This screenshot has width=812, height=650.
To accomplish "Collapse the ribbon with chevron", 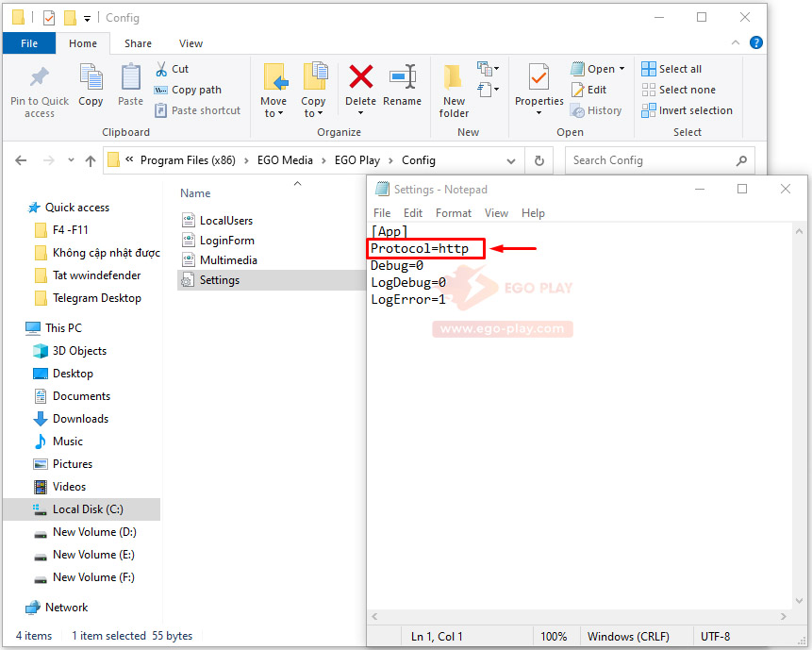I will point(736,43).
